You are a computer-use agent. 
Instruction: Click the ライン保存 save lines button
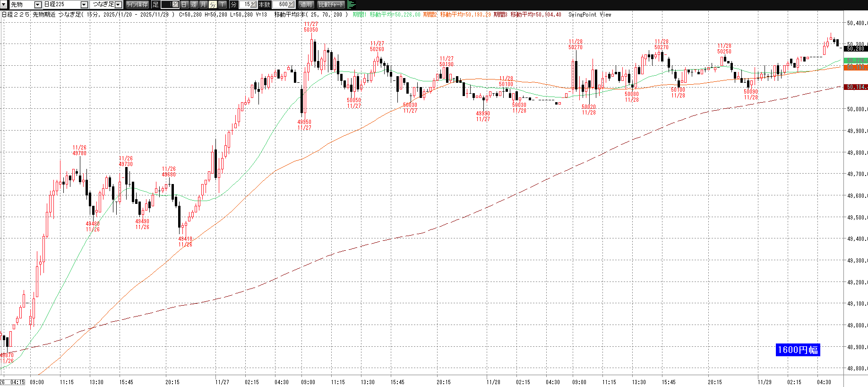[x=137, y=5]
